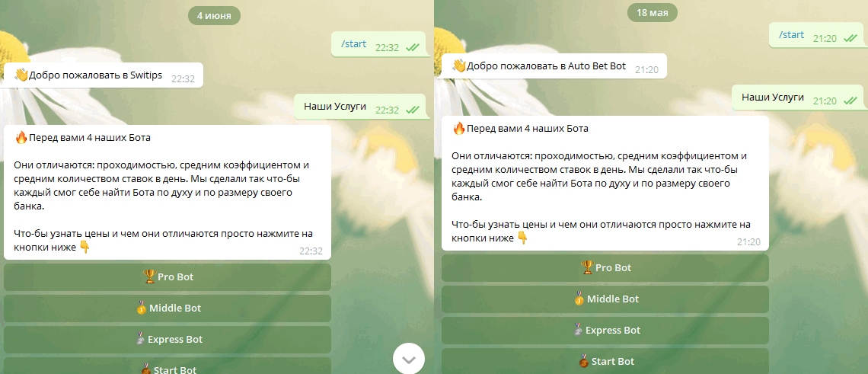Select Middle Bot in right chat
The width and height of the screenshot is (868, 374).
tap(605, 299)
